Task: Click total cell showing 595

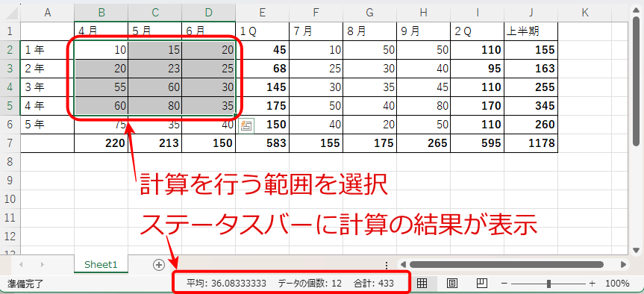Action: point(478,143)
